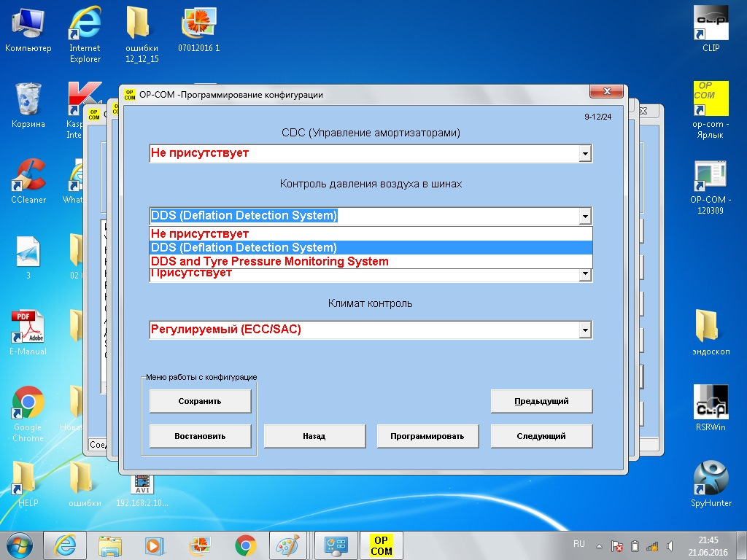Screen dimensions: 747x560
Task: Open Internet Explorer from the taskbar
Action: 65,545
